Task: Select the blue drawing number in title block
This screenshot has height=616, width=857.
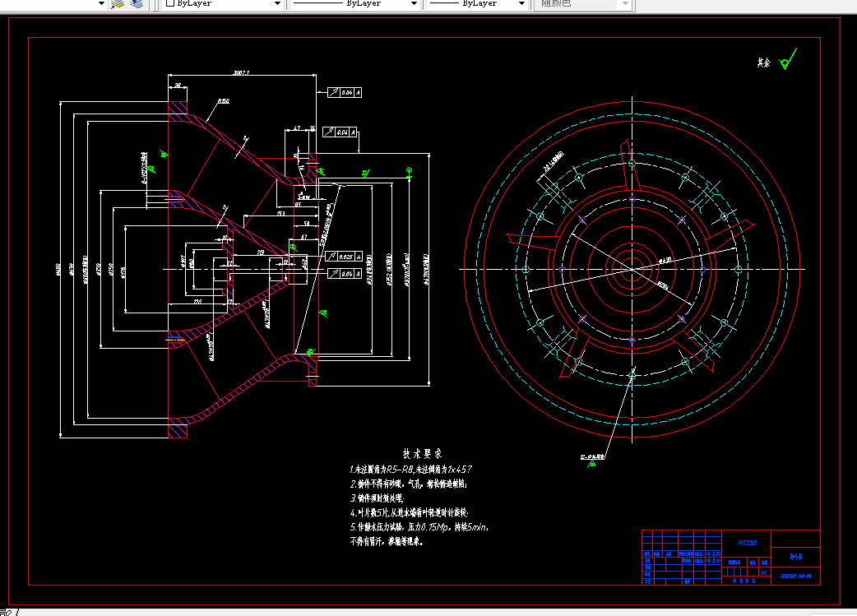Action: pos(796,576)
